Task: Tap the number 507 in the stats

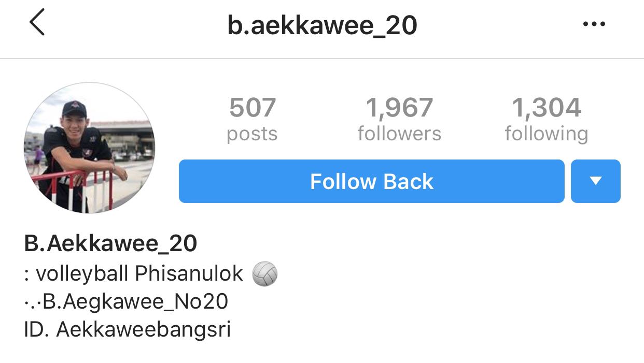Action: pyautogui.click(x=253, y=108)
